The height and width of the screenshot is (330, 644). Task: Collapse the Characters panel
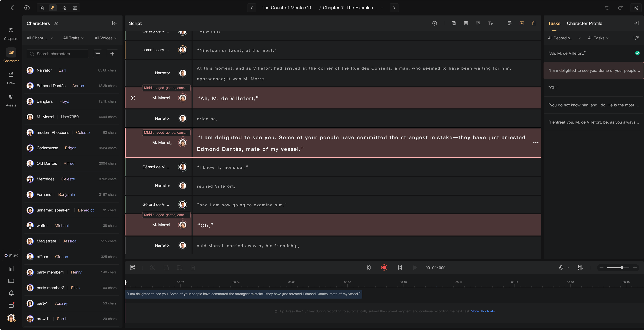click(x=115, y=23)
